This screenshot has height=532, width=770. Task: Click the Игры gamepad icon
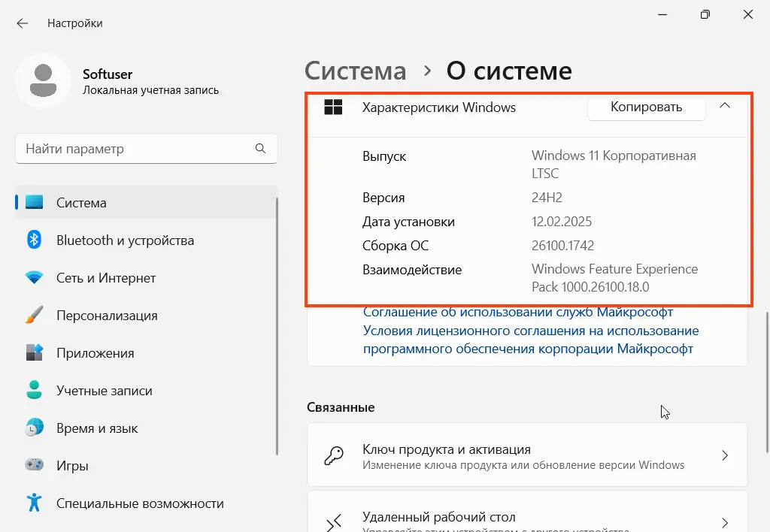coord(35,464)
